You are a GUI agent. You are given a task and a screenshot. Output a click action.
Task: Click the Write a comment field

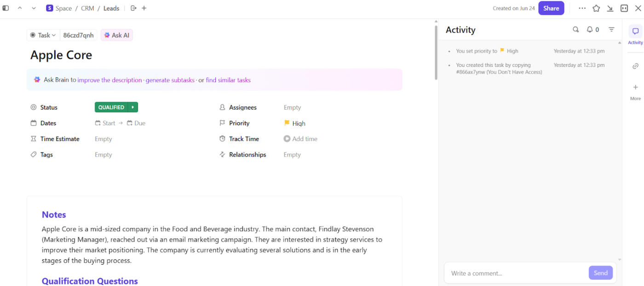[x=515, y=273]
